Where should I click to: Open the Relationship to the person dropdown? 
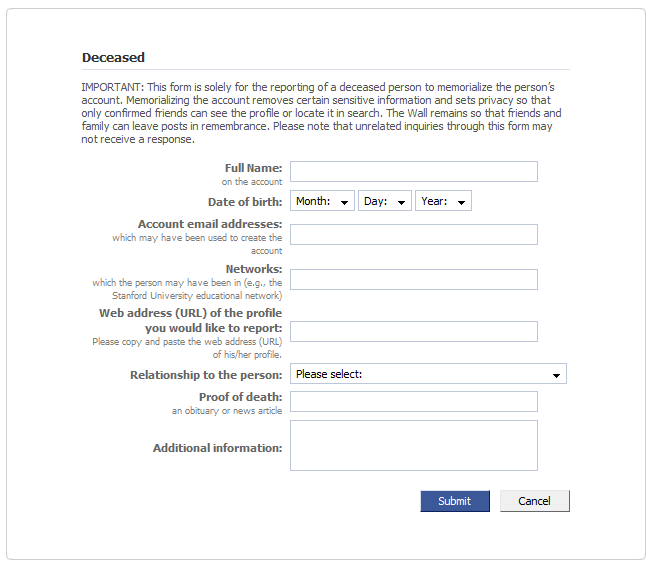[x=428, y=374]
